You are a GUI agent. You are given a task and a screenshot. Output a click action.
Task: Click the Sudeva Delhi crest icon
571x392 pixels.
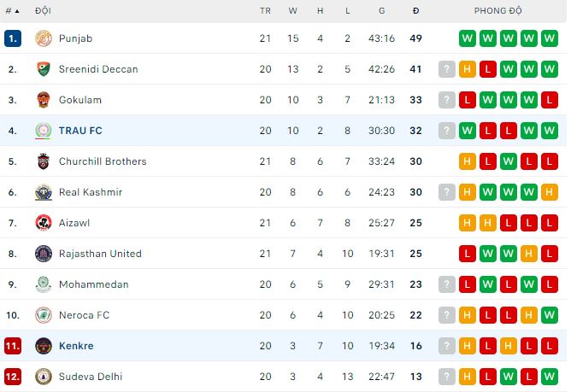click(44, 377)
